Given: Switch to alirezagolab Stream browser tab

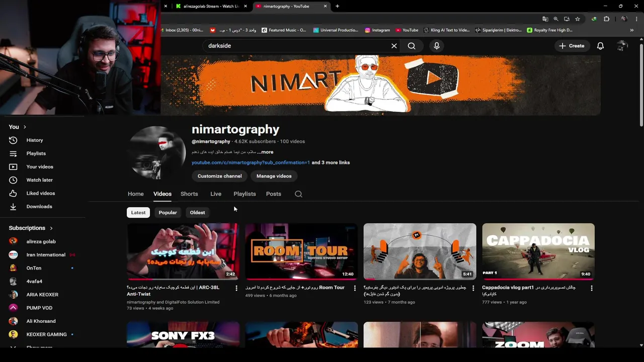Looking at the screenshot, I should pos(211,6).
